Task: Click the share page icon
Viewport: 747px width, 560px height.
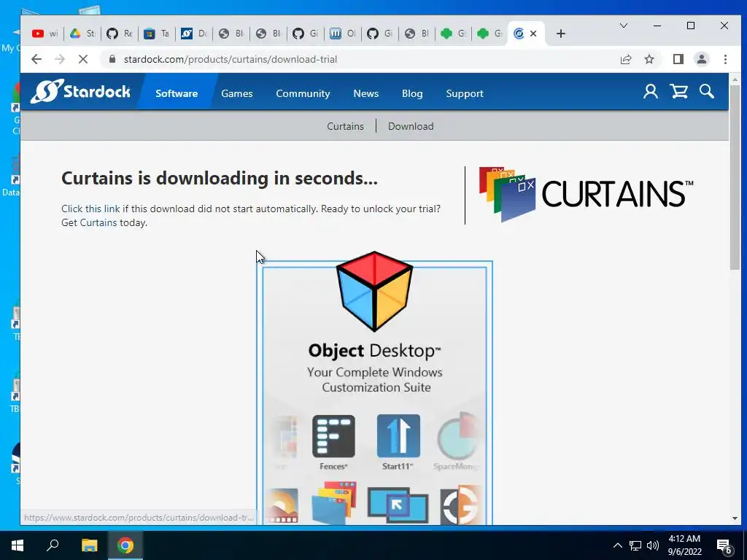Action: 625,59
